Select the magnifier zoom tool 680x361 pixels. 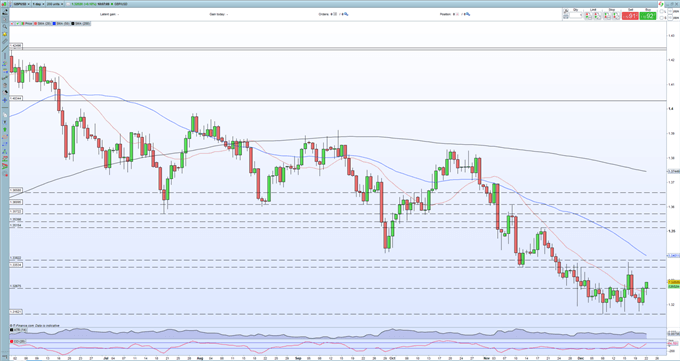[x=5, y=26]
